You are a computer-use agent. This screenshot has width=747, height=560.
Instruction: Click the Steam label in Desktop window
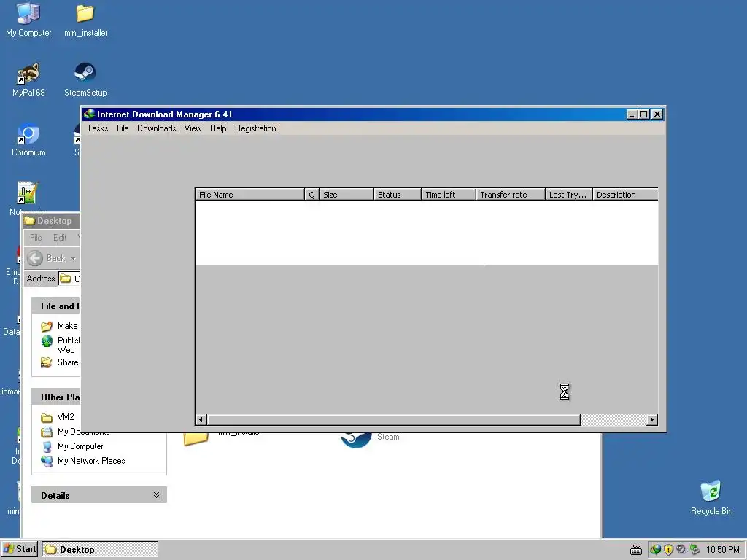click(388, 437)
